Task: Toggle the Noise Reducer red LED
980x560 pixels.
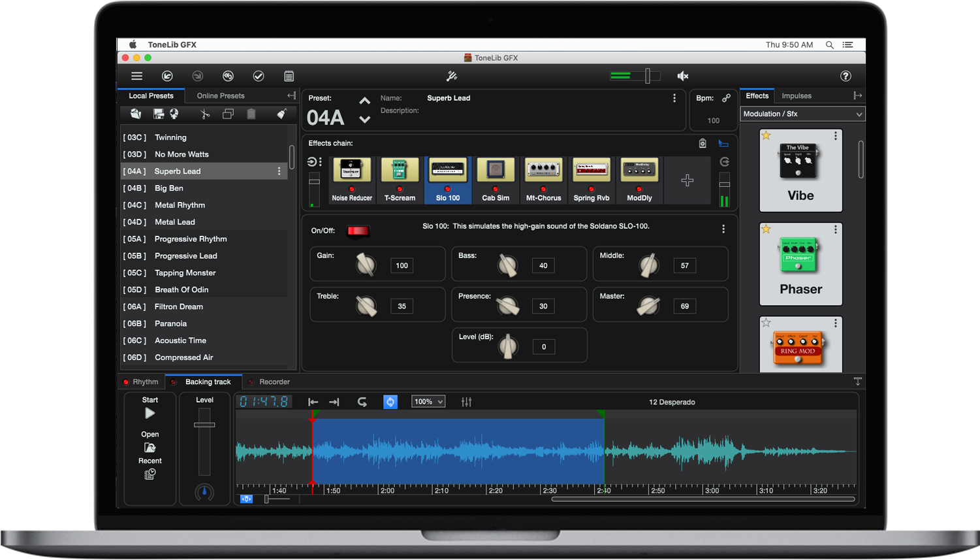Action: click(352, 189)
